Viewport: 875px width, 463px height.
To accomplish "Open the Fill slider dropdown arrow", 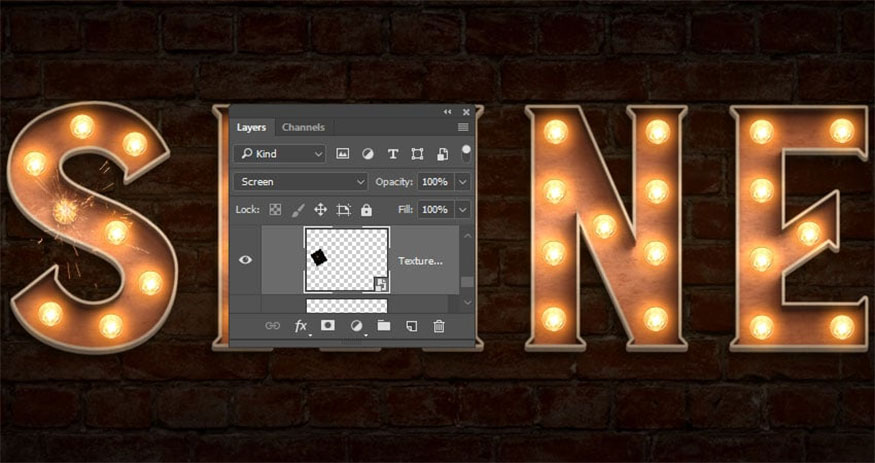I will coord(463,210).
